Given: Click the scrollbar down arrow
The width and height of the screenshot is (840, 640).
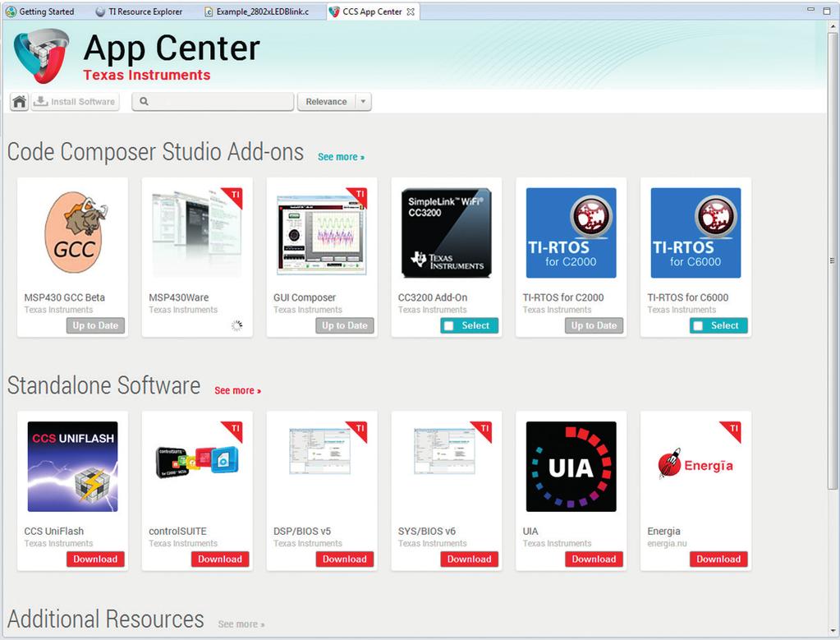Looking at the screenshot, I should click(832, 630).
